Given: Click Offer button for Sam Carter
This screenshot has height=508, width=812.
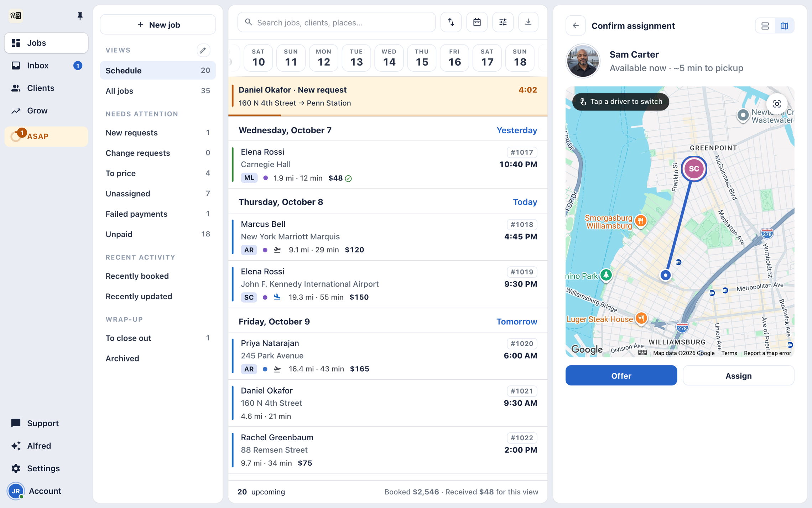Looking at the screenshot, I should 621,375.
